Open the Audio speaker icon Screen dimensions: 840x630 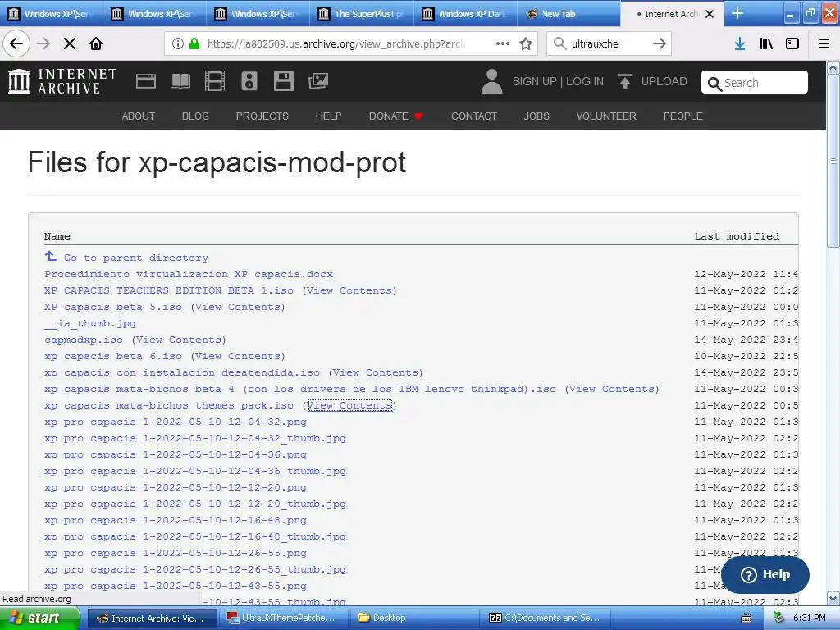pyautogui.click(x=249, y=81)
